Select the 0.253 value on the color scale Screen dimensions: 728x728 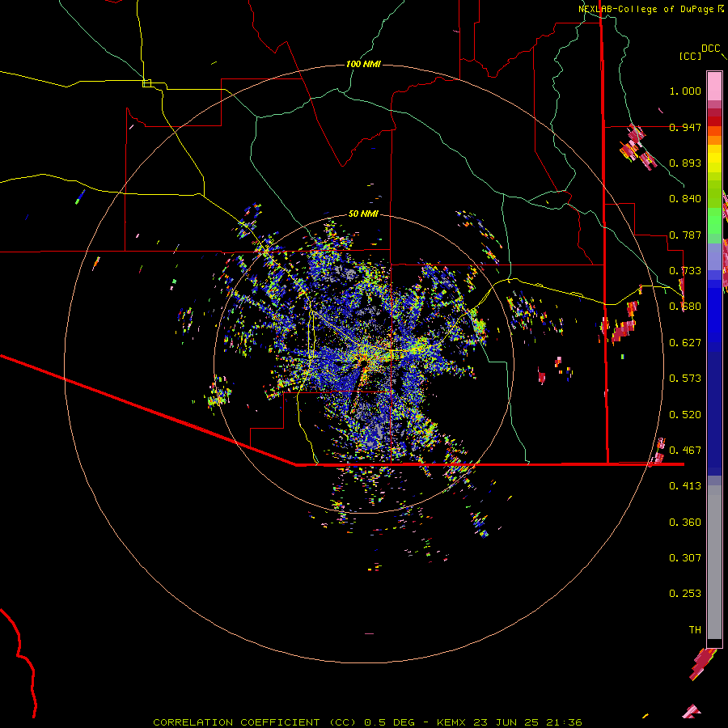pos(685,594)
